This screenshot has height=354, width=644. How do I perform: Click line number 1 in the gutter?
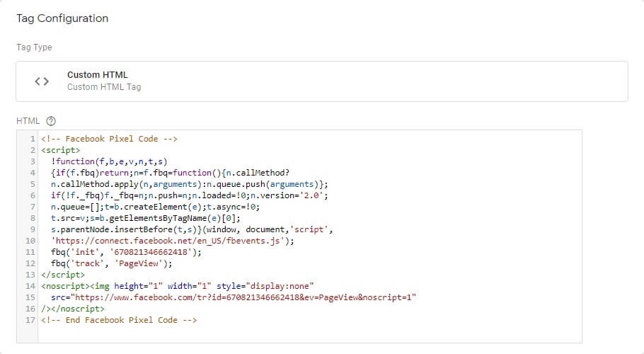33,139
